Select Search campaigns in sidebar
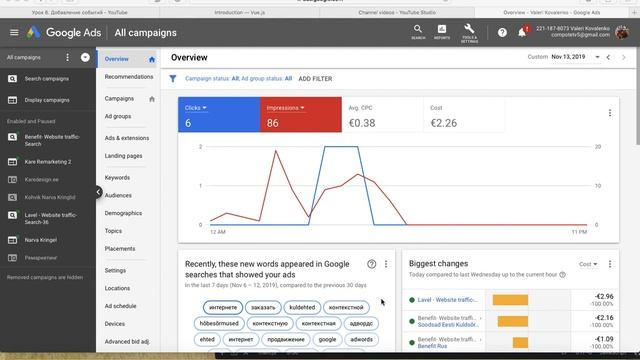Viewport: 640px width, 360px height. pos(48,79)
